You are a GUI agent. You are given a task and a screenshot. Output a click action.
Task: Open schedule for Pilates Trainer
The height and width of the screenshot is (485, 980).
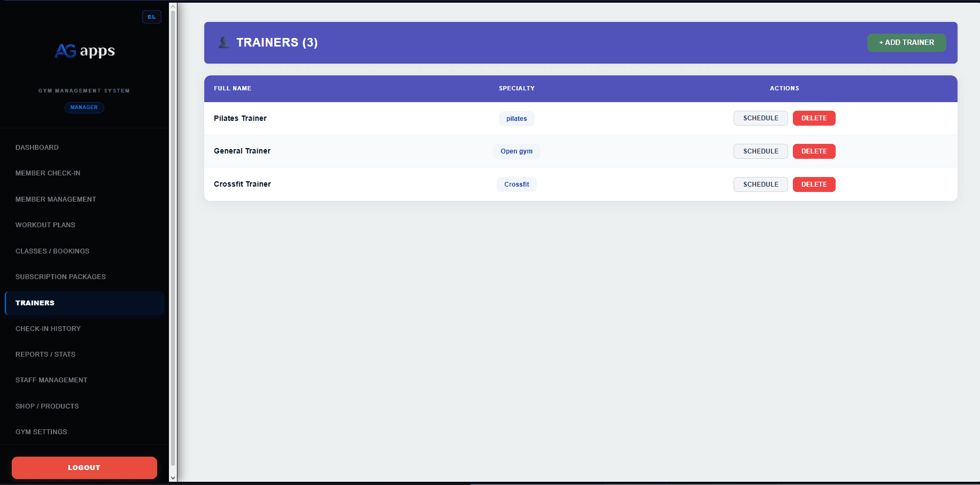point(760,118)
